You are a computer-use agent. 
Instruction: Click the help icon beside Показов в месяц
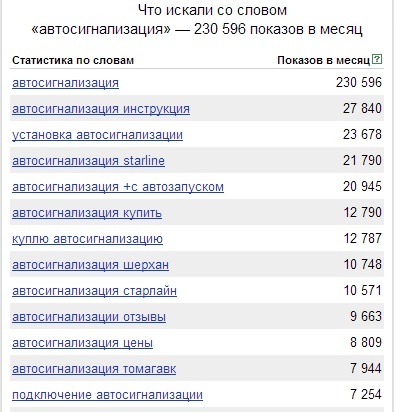[377, 60]
